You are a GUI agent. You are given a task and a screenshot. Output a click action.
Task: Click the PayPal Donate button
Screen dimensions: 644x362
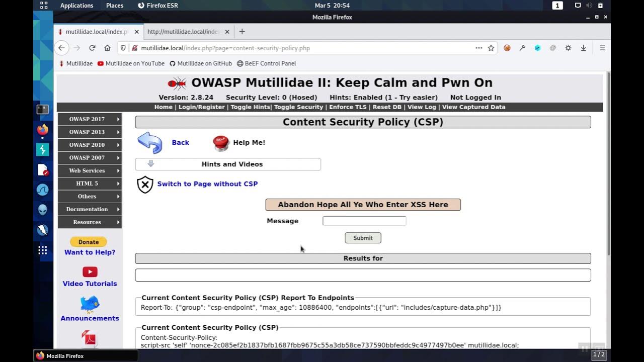point(89,242)
